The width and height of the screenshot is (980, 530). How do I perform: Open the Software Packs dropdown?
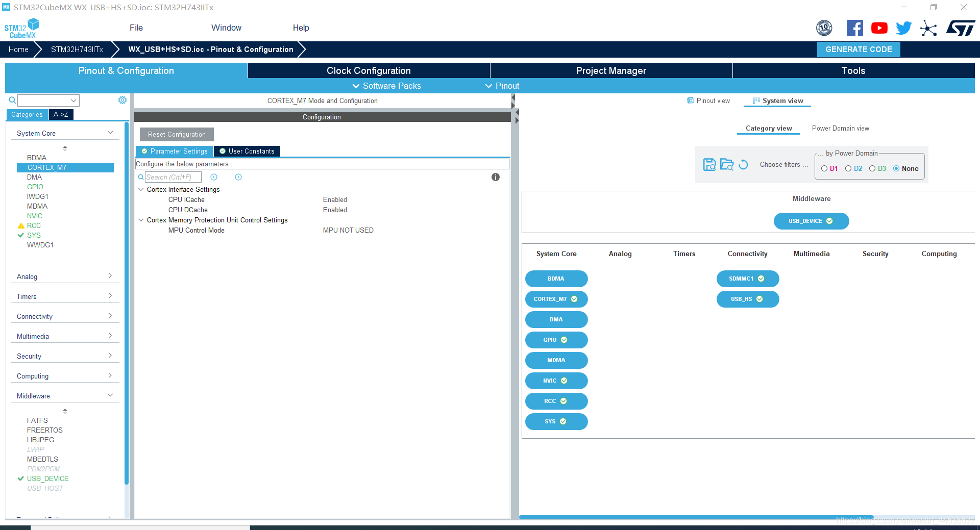[386, 86]
